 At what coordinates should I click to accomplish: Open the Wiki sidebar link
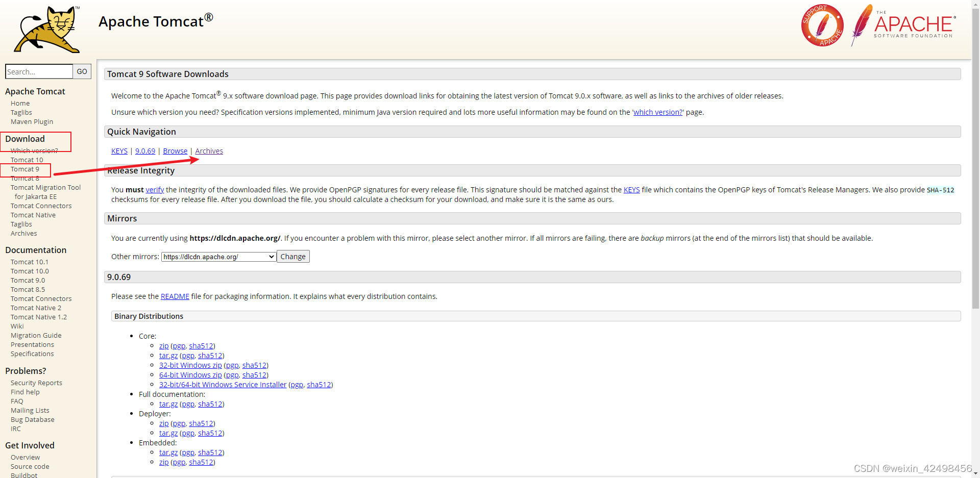[x=17, y=326]
